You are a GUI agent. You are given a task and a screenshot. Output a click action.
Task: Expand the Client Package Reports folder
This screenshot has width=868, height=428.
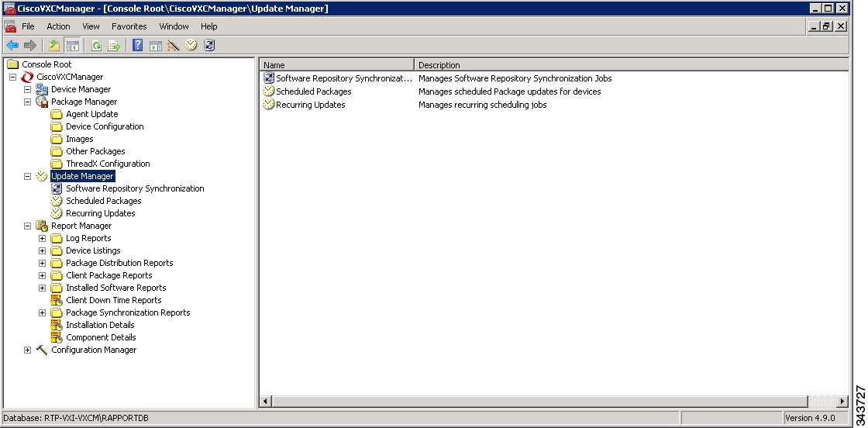click(x=42, y=275)
